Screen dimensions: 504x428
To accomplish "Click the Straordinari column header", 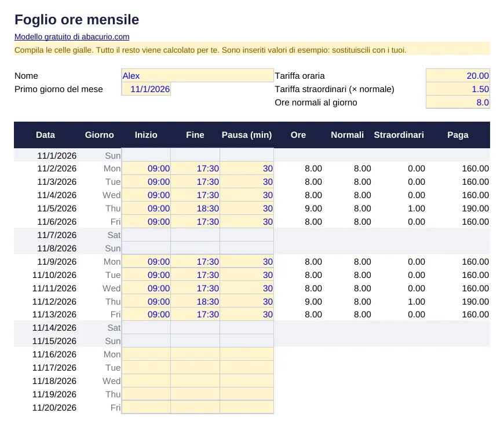I will [x=399, y=134].
